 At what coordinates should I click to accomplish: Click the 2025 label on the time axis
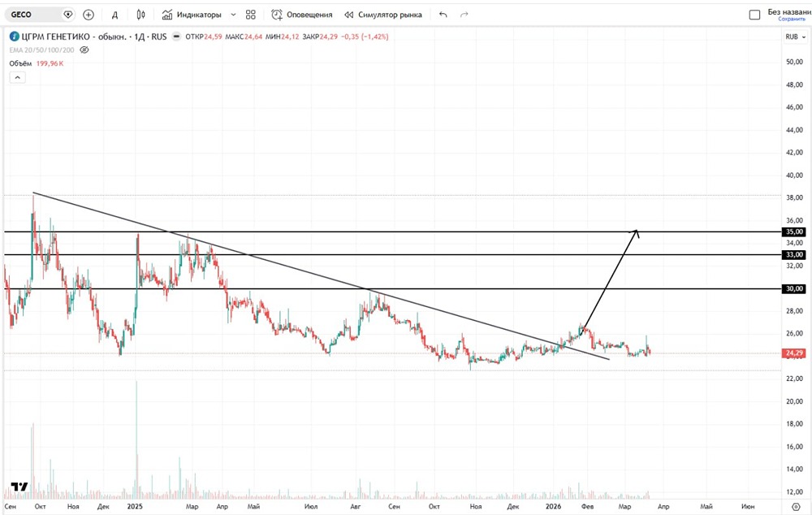tap(135, 506)
